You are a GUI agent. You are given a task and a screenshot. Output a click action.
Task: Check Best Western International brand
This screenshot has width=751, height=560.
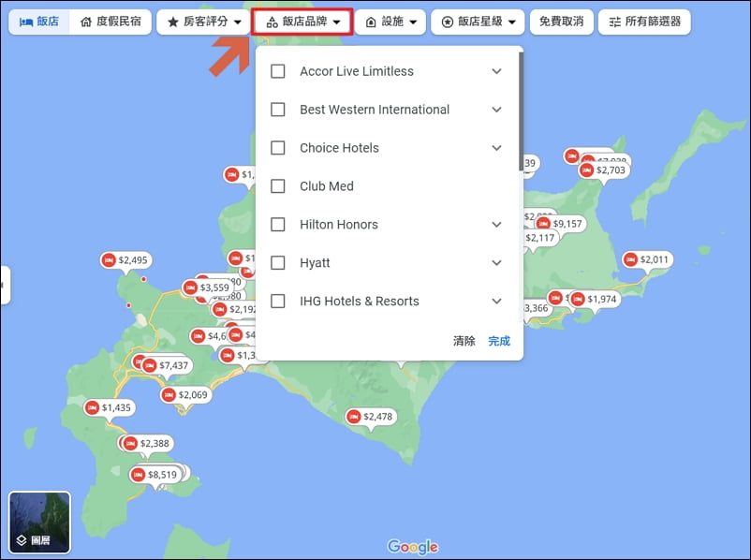[278, 110]
